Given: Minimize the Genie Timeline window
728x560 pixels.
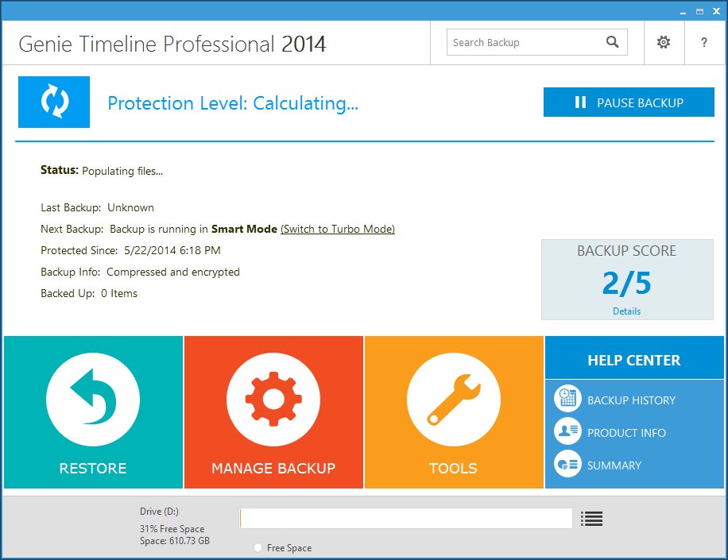Looking at the screenshot, I should [x=683, y=12].
